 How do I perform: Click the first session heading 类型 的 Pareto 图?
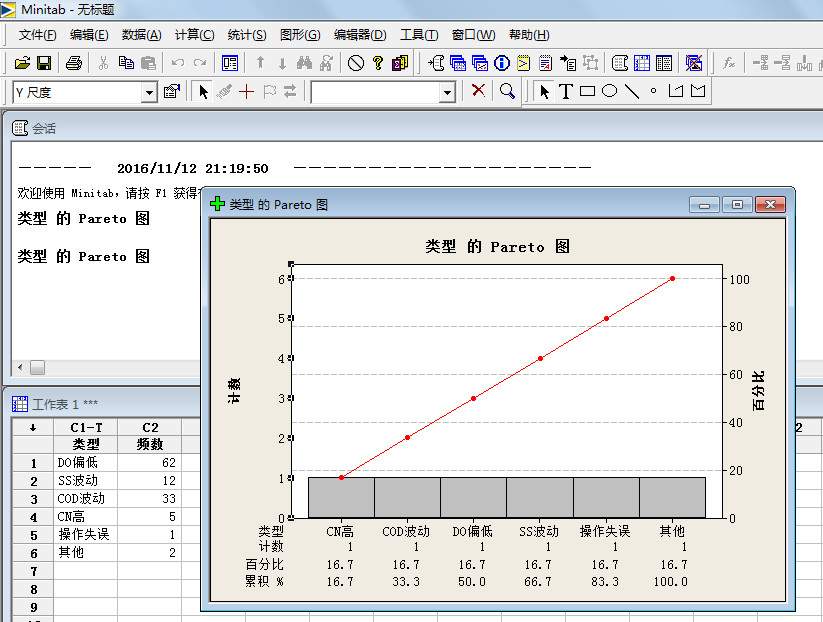point(83,218)
